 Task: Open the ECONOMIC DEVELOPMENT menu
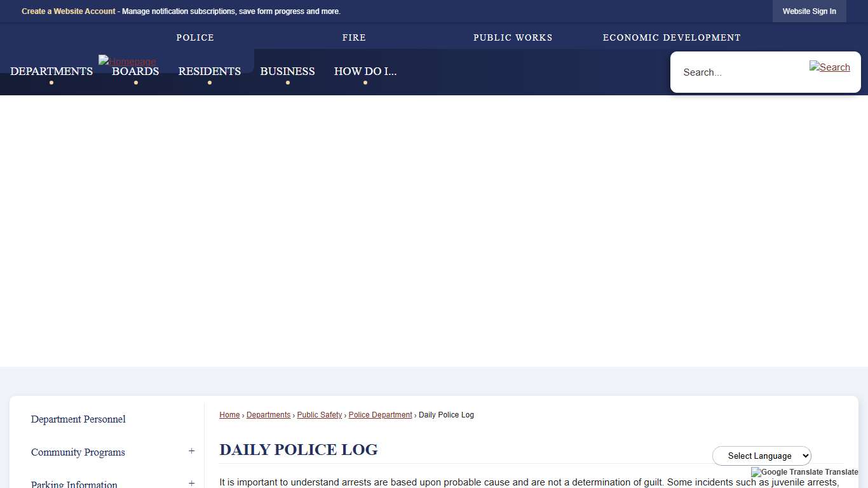coord(671,37)
